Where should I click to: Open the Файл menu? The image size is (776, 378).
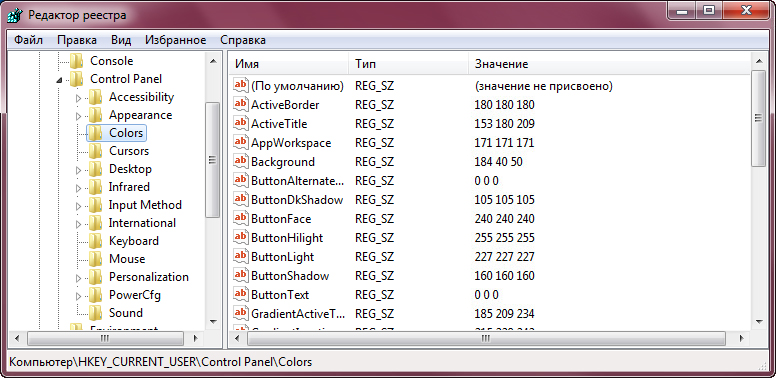28,40
